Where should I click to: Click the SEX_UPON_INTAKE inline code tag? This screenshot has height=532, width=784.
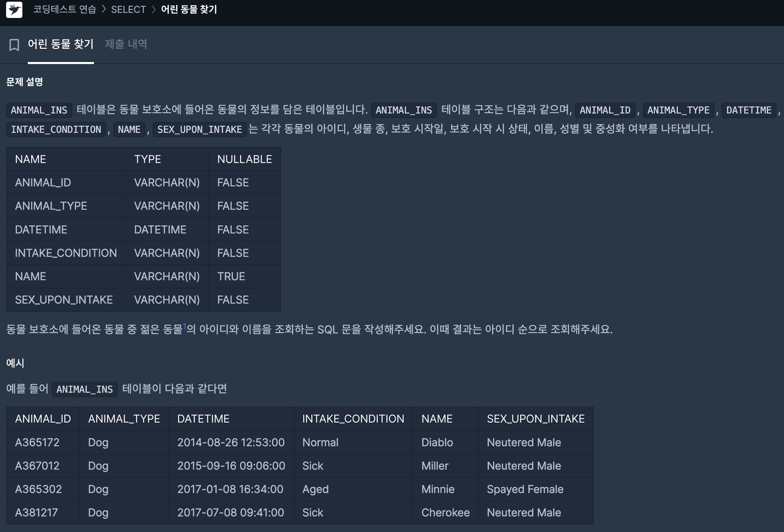tap(199, 129)
